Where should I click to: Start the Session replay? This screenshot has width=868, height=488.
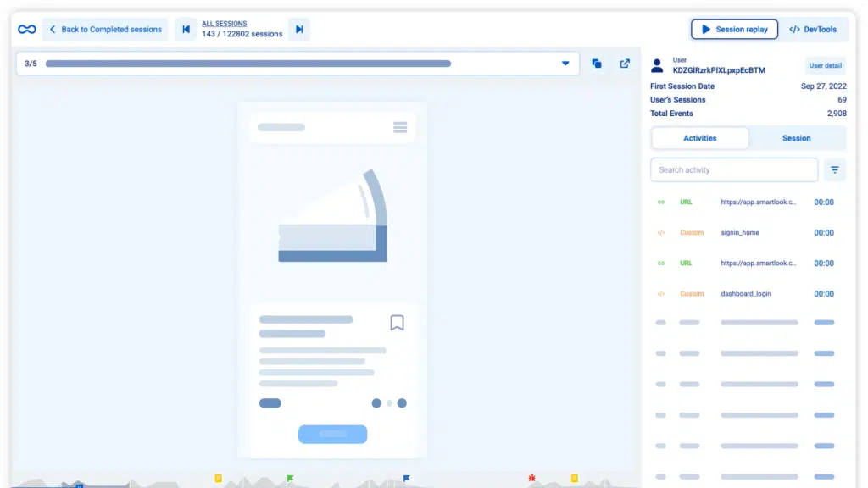(735, 30)
